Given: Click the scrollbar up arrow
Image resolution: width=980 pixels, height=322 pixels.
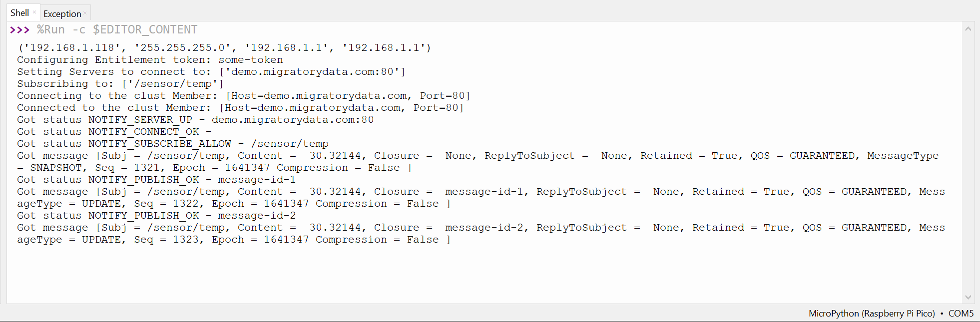Looking at the screenshot, I should 969,28.
